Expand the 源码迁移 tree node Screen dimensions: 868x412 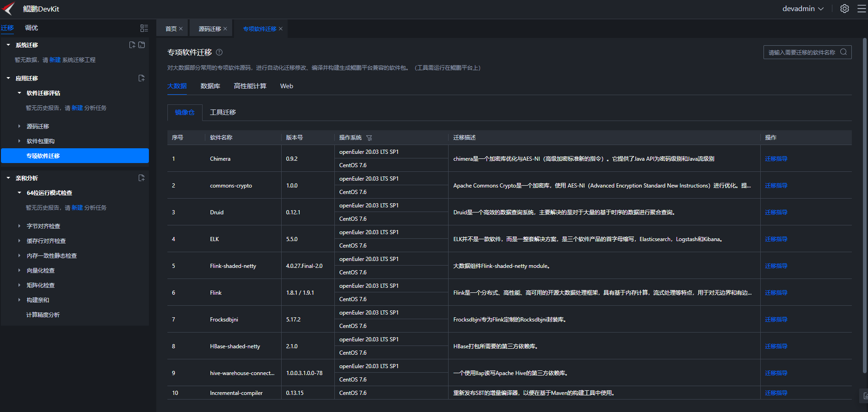[x=19, y=126]
